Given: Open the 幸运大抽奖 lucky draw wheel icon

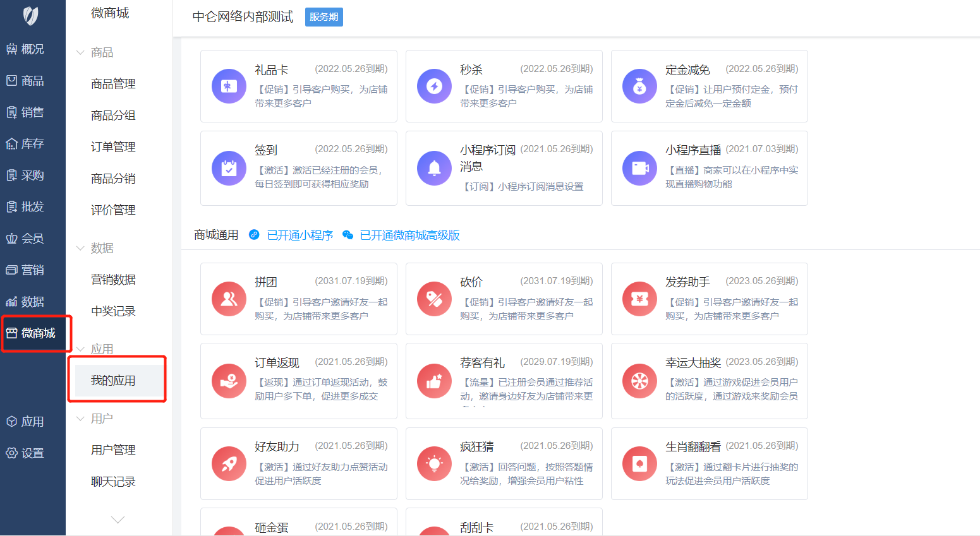Looking at the screenshot, I should 639,381.
